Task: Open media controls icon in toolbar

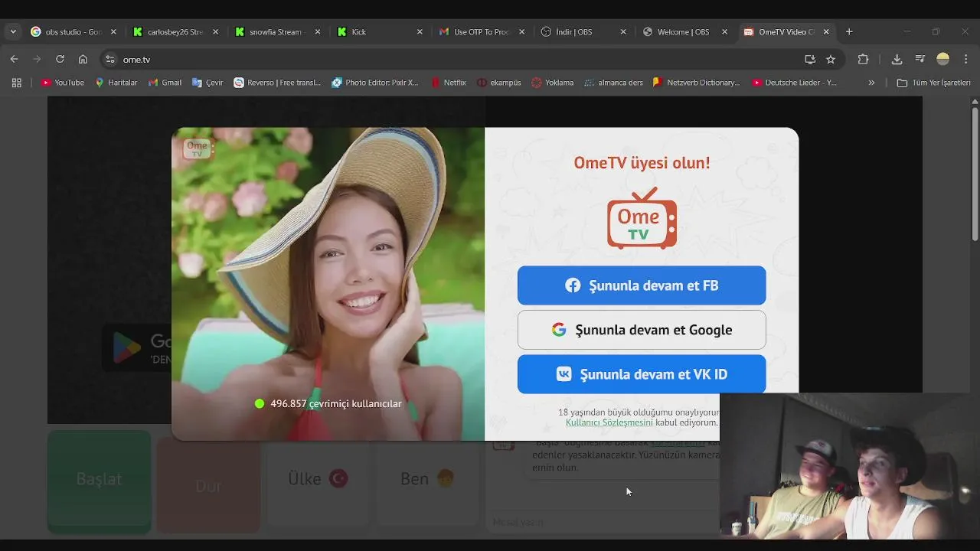Action: (x=920, y=59)
